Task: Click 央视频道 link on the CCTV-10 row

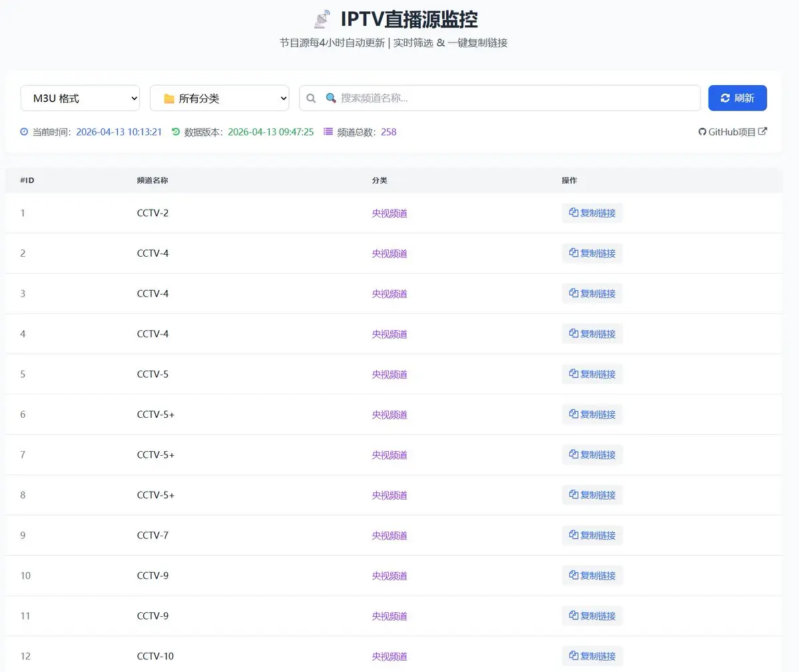Action: (389, 656)
